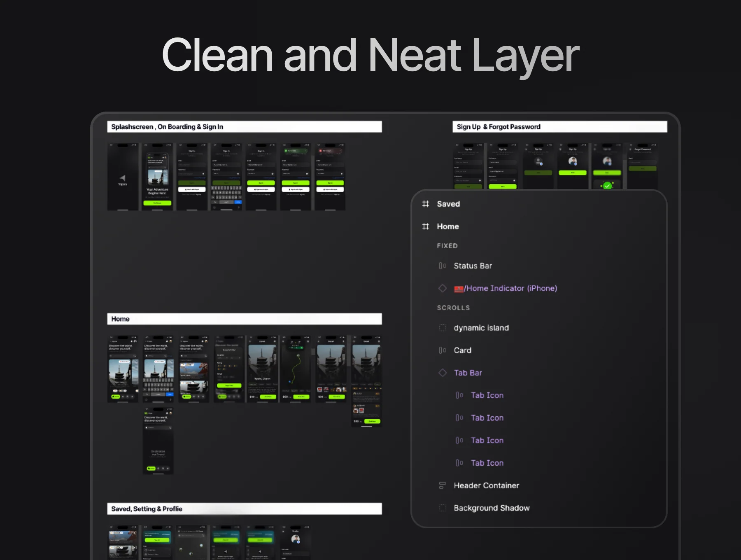Open the Sign Up thumbnail with green checkmark

click(607, 166)
